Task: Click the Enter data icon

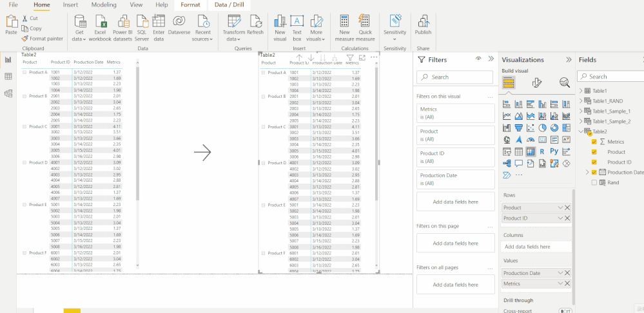Action: pos(159,21)
